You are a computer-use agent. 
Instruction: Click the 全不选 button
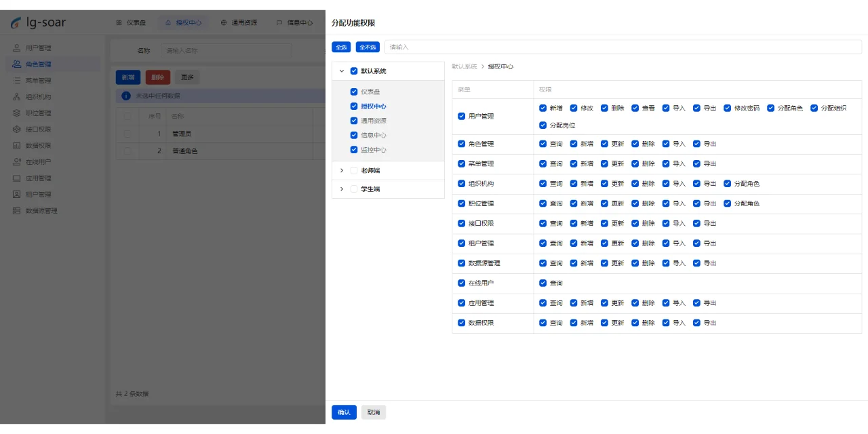[x=368, y=47]
